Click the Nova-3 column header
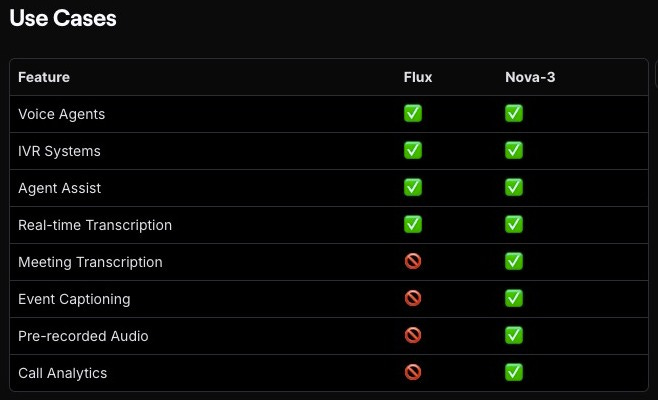Image resolution: width=658 pixels, height=400 pixels. pyautogui.click(x=530, y=77)
